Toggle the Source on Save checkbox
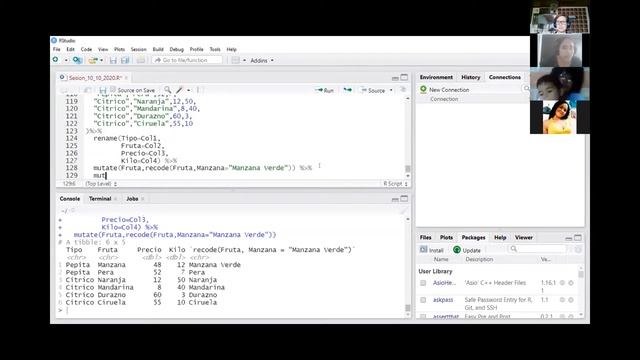640x360 pixels. point(113,90)
